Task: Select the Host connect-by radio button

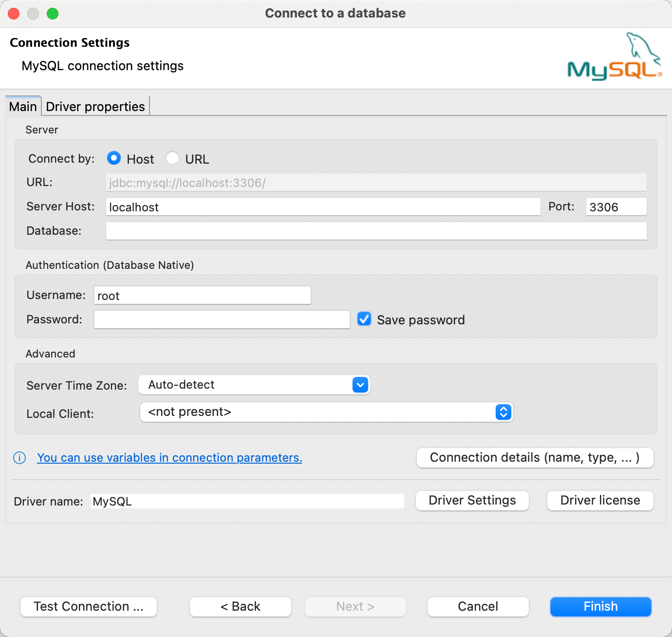Action: coord(113,158)
